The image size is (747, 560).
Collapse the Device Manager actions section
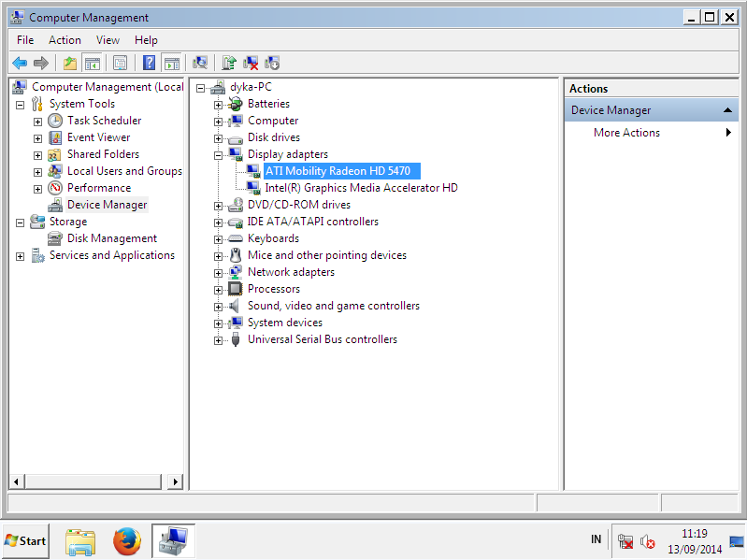point(727,110)
